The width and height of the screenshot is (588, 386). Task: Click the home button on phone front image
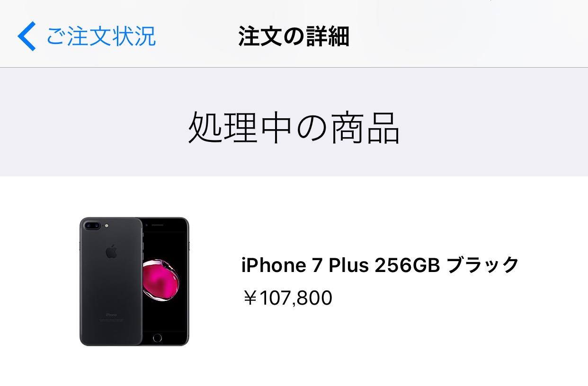point(157,338)
